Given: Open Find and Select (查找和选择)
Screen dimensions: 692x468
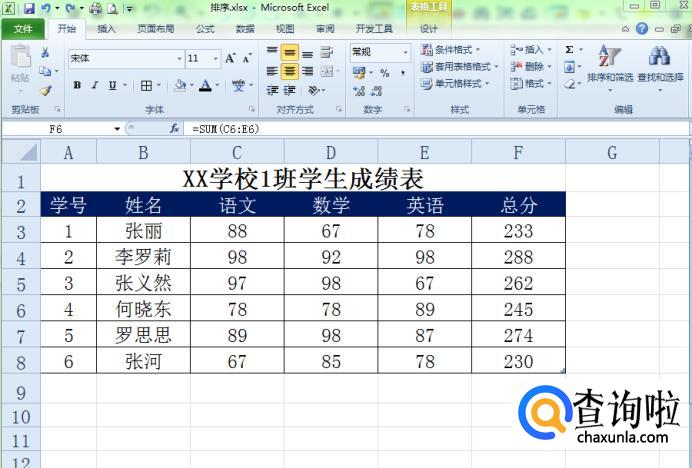Looking at the screenshot, I should click(660, 66).
